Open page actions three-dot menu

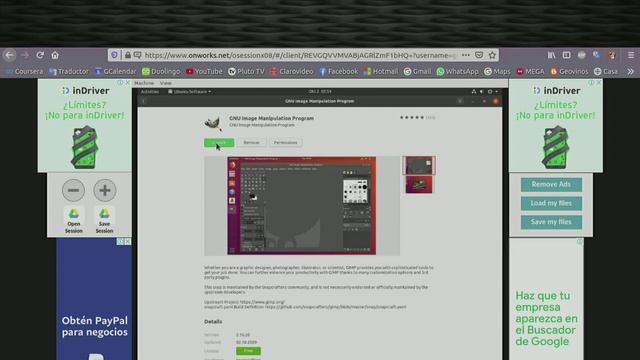pos(466,55)
